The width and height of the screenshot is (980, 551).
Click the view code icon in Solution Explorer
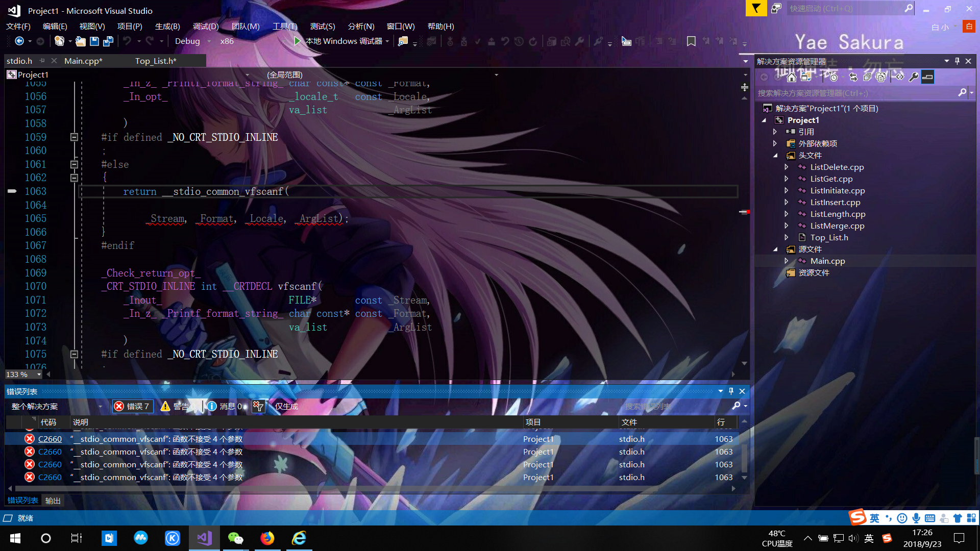[x=899, y=77]
